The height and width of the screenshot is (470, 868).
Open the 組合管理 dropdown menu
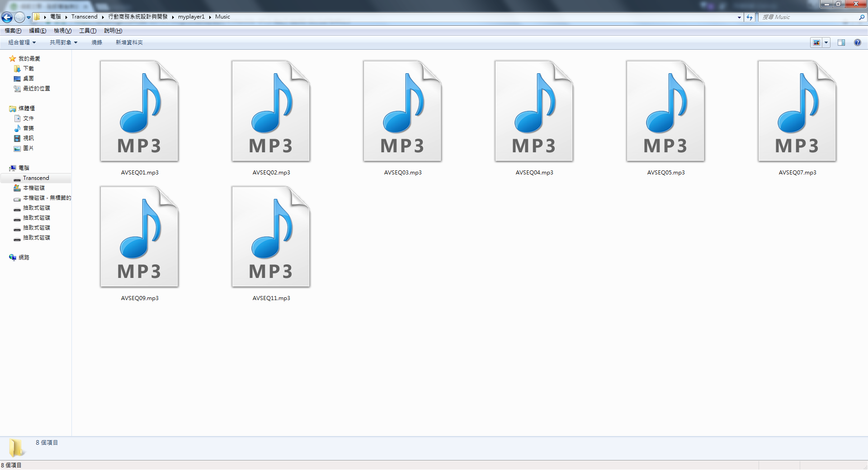(22, 42)
